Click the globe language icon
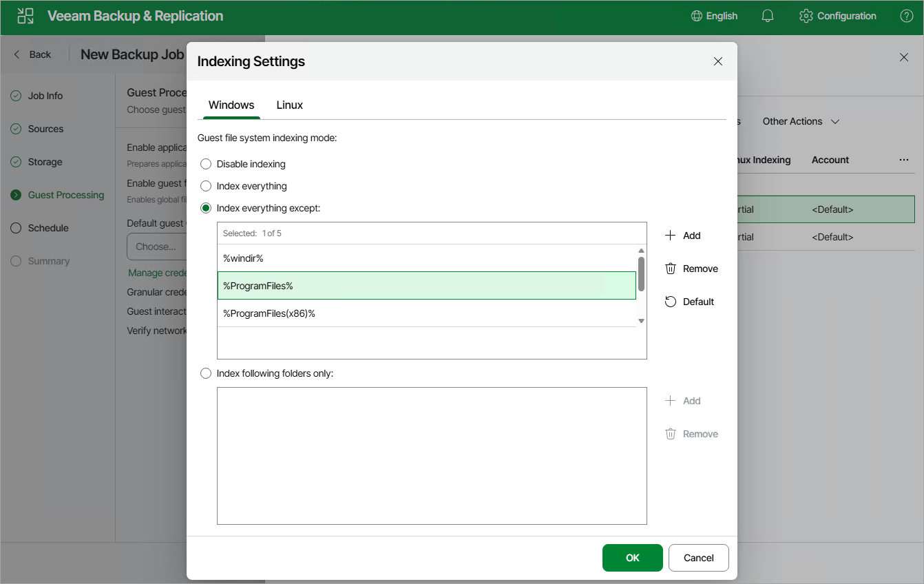Viewport: 924px width, 584px height. [697, 16]
